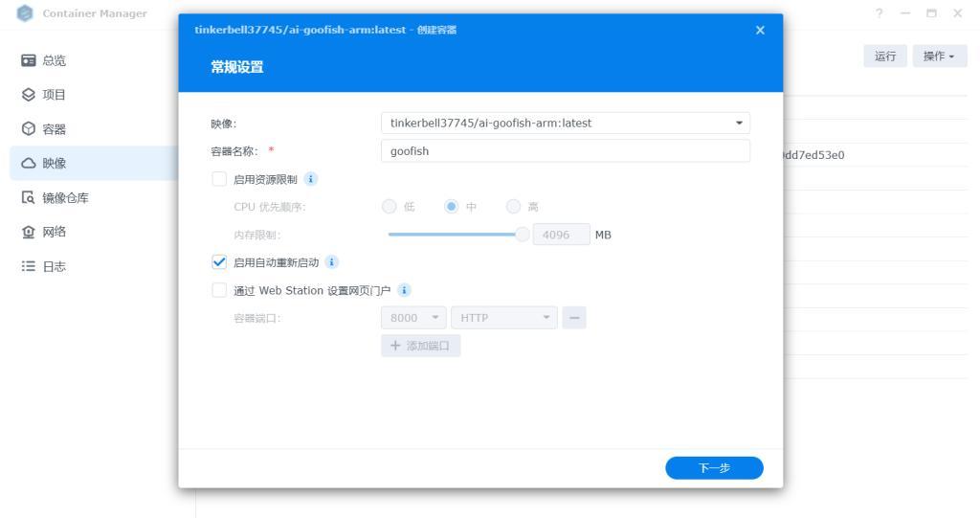Click info icon next to 启用资源限制
This screenshot has height=518, width=980.
(x=311, y=179)
